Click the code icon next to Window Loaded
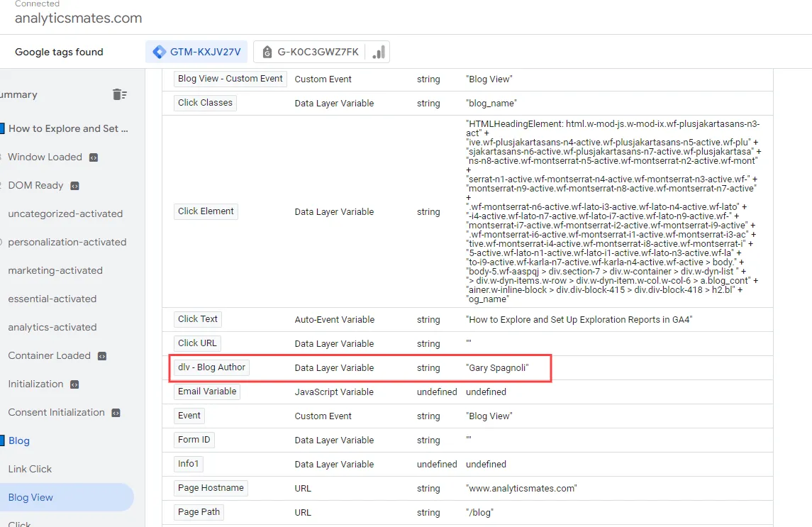 click(x=94, y=157)
